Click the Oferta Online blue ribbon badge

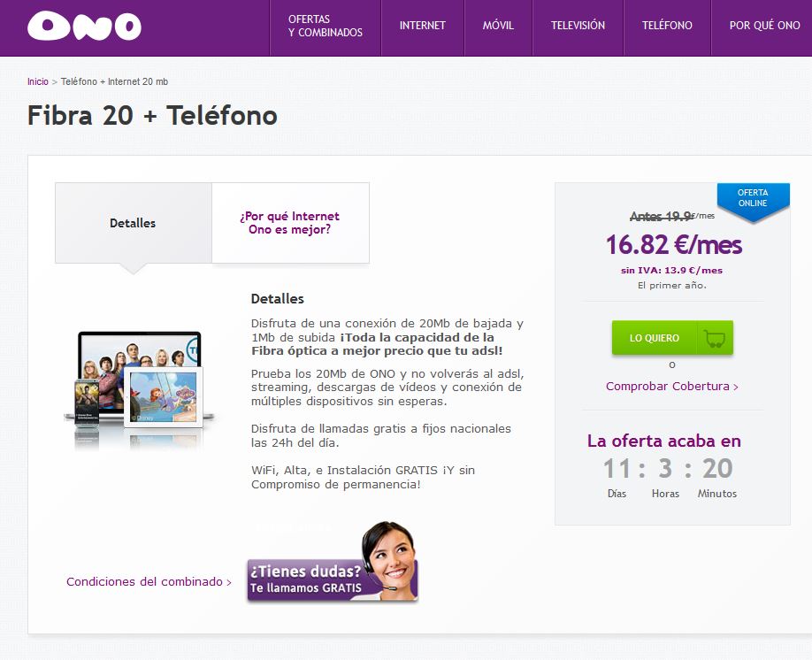pos(753,201)
